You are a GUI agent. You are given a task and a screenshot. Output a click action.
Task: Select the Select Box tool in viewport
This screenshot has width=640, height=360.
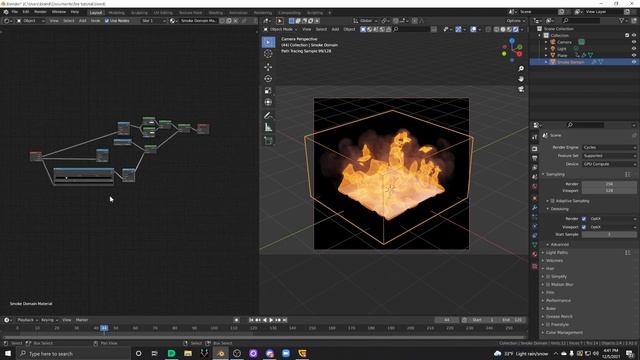268,42
